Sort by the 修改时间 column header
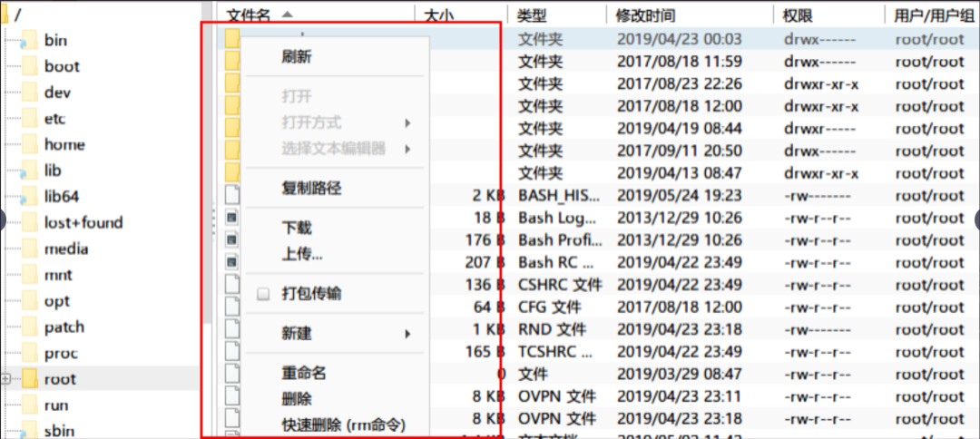 646,15
